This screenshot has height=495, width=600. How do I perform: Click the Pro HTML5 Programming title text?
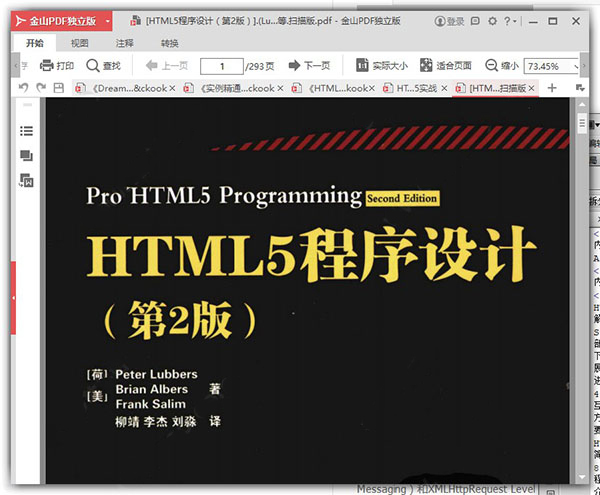pyautogui.click(x=224, y=195)
